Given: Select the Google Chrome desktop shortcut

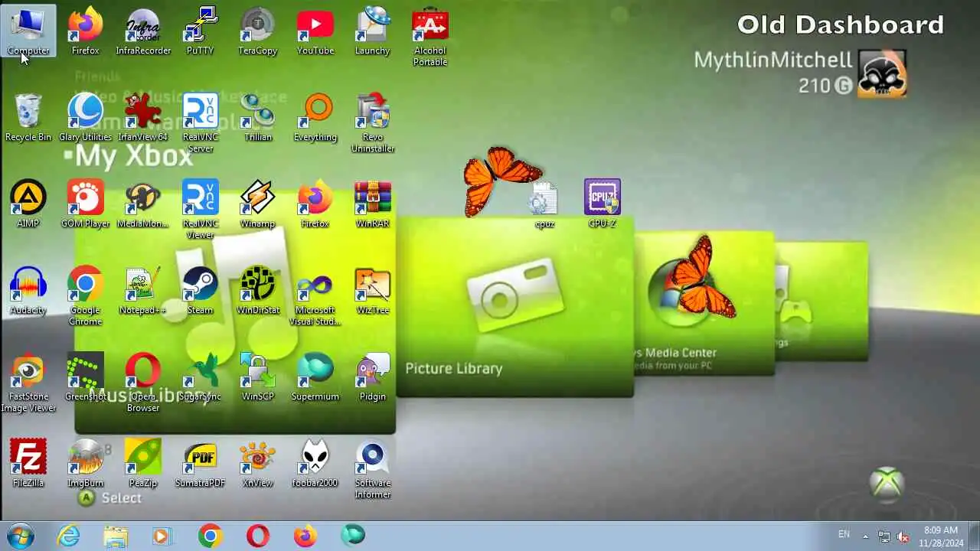Looking at the screenshot, I should tap(86, 296).
